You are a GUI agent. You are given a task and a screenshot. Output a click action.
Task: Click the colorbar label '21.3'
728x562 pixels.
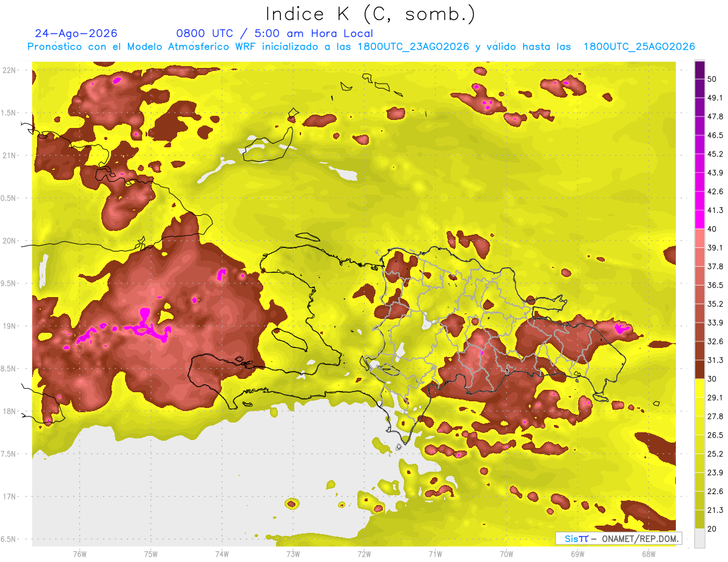(x=715, y=510)
